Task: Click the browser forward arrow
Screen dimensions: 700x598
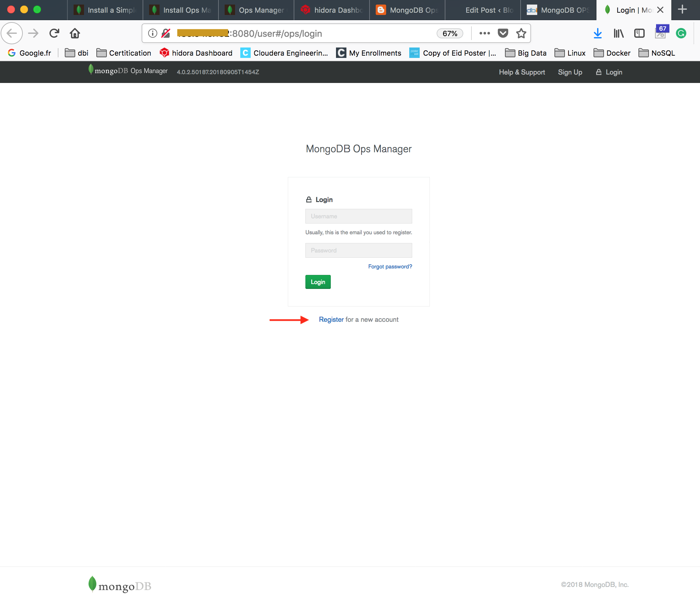Action: [33, 33]
